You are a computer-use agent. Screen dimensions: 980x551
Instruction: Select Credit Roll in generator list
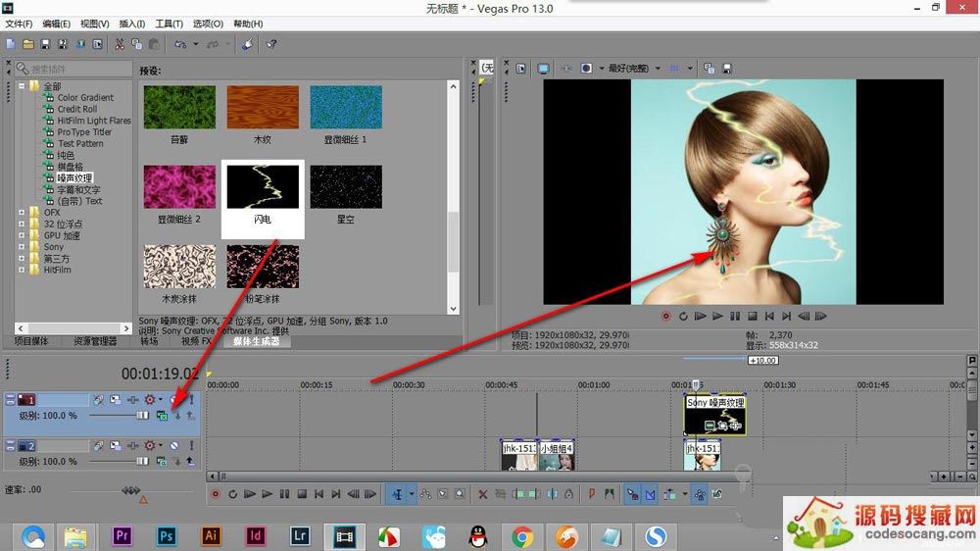76,109
